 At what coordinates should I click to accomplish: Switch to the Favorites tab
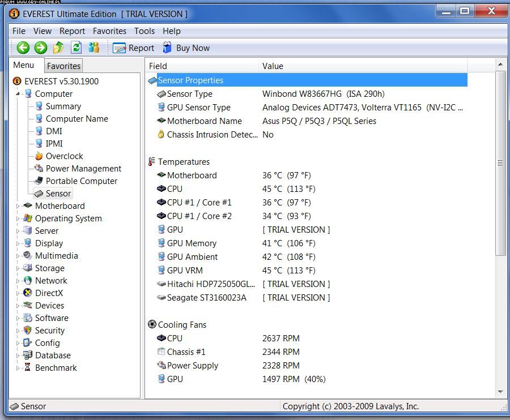pyautogui.click(x=63, y=66)
